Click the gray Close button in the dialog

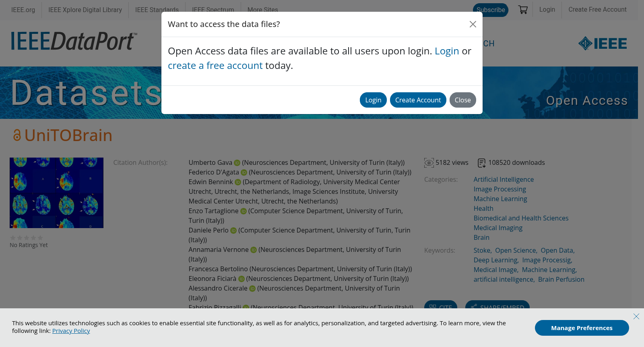(463, 100)
